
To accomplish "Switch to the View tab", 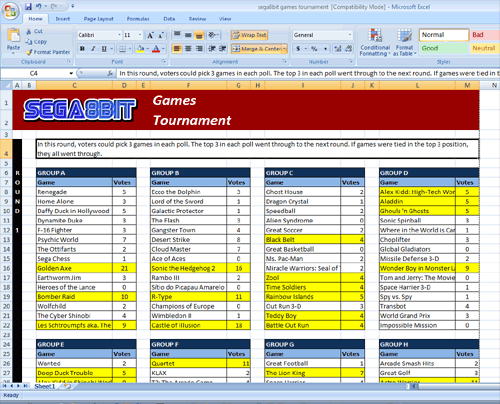I will pyautogui.click(x=225, y=19).
